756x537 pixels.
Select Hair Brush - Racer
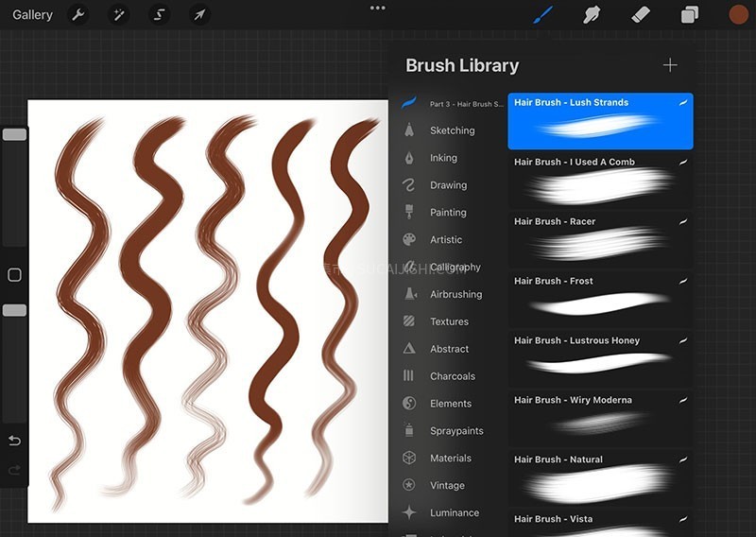click(x=600, y=240)
